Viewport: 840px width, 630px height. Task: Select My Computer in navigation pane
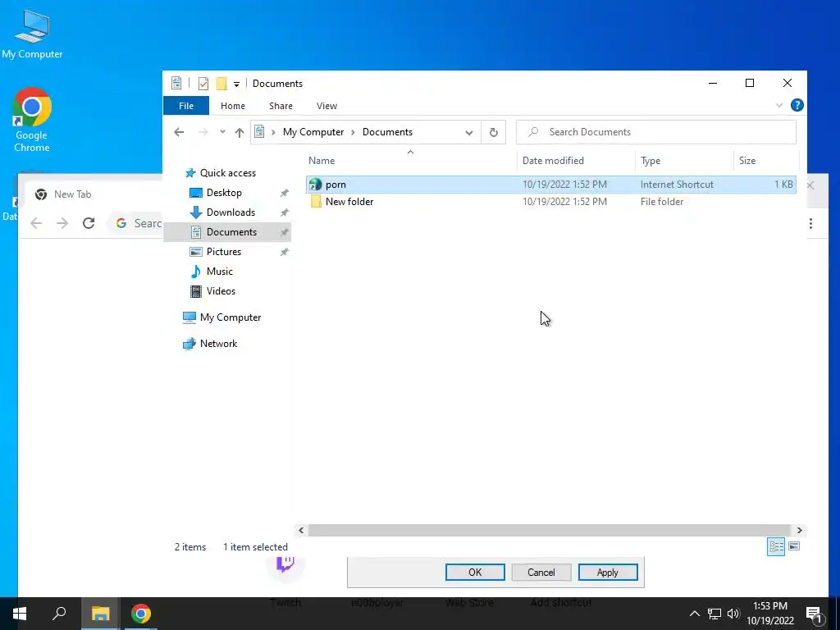(x=231, y=317)
